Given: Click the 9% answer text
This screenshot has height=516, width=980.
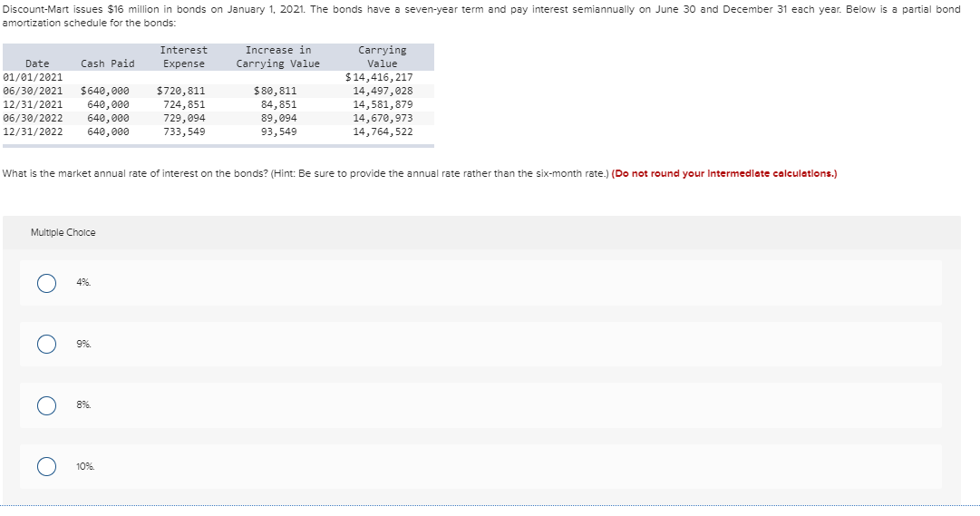Looking at the screenshot, I should click(83, 344).
